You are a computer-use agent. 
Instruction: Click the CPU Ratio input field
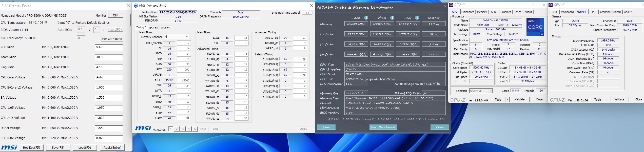click(109, 47)
